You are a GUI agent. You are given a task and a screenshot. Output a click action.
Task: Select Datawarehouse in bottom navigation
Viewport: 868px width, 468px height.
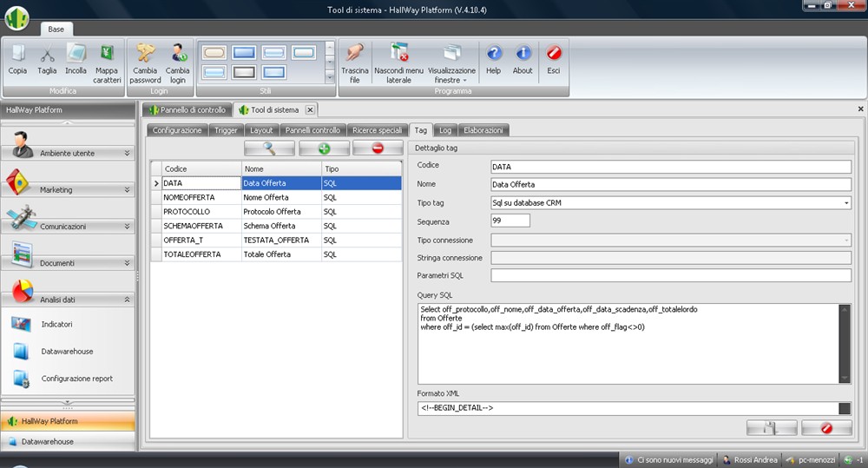click(68, 441)
